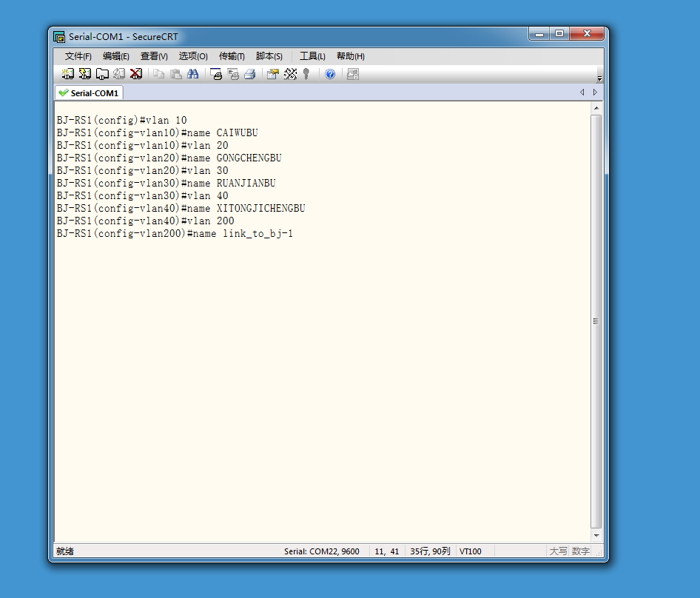This screenshot has height=598, width=700.
Task: Click the 'name CAIWUBU' terminal line
Action: (157, 132)
